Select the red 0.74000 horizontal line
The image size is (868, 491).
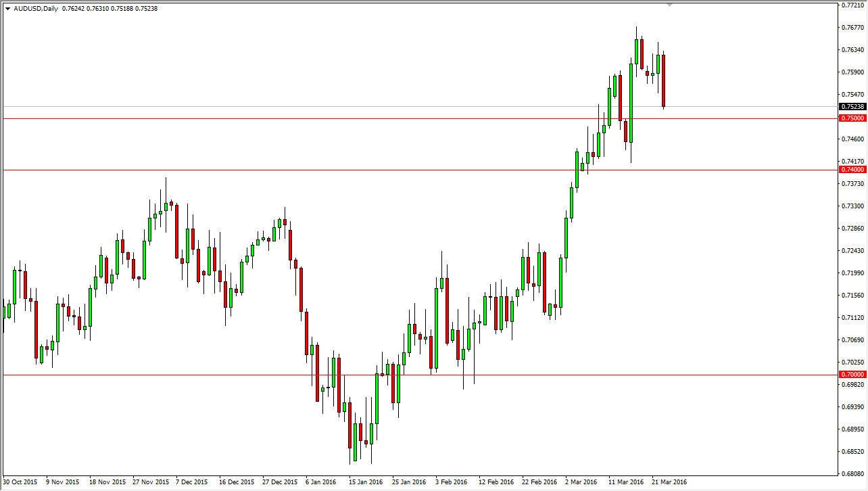click(x=406, y=170)
